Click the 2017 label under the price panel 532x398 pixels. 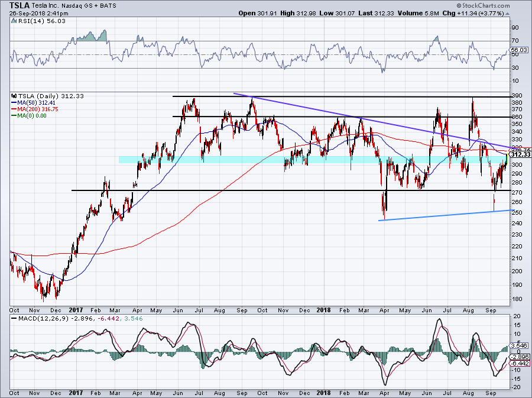(x=76, y=310)
